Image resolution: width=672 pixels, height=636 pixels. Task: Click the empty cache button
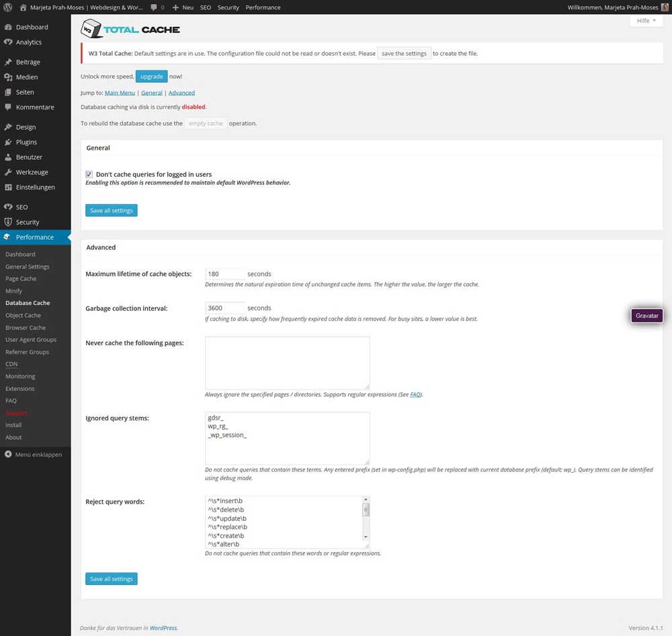click(x=206, y=124)
